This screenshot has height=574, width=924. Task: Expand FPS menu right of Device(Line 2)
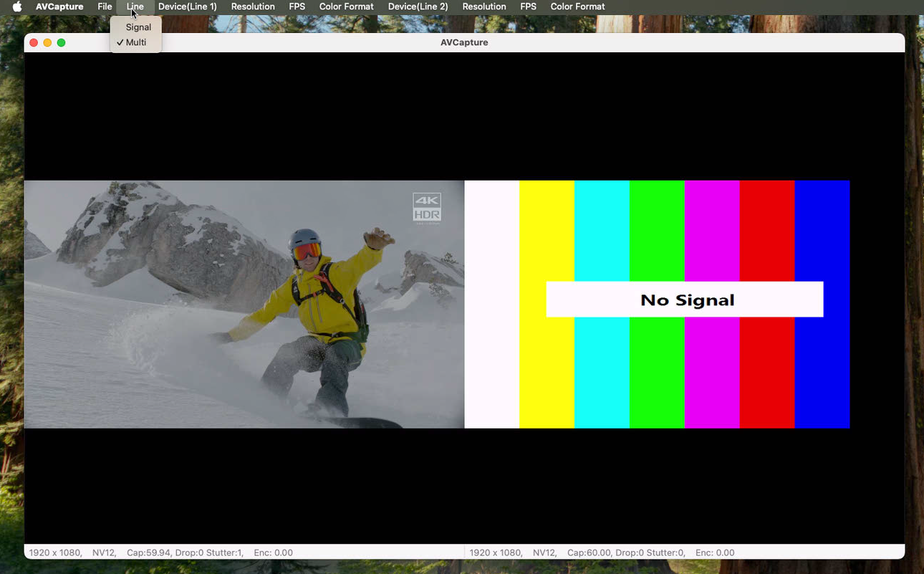(x=528, y=6)
